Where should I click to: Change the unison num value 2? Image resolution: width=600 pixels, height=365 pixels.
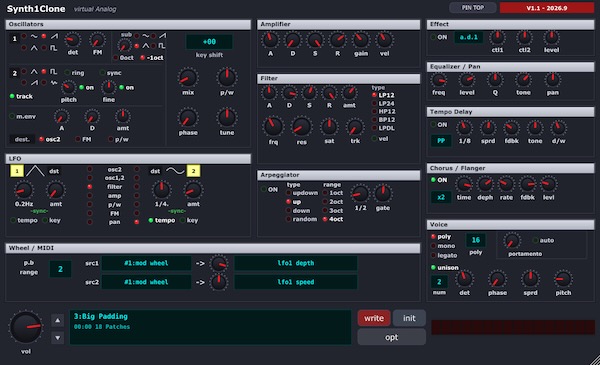coord(439,282)
